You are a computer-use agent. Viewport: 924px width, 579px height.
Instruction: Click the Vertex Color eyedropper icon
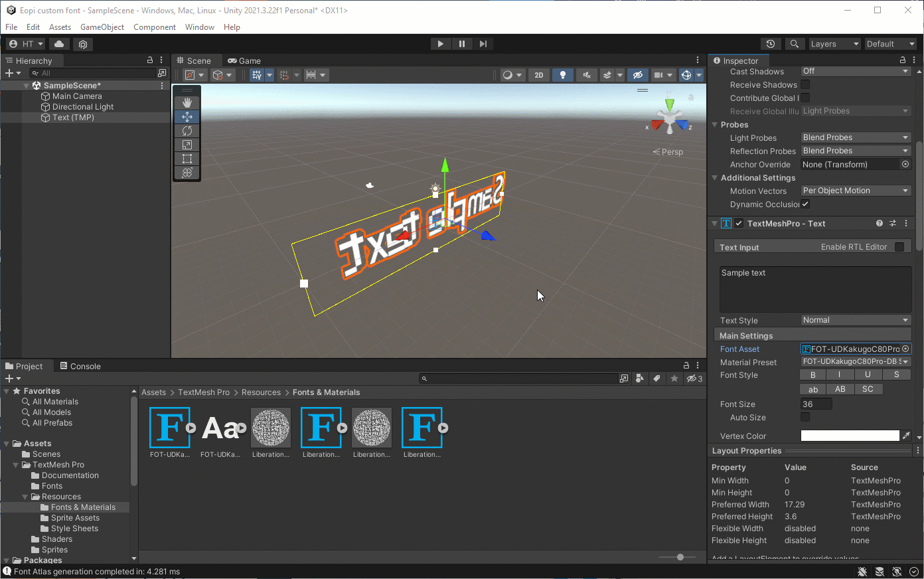[x=906, y=436]
